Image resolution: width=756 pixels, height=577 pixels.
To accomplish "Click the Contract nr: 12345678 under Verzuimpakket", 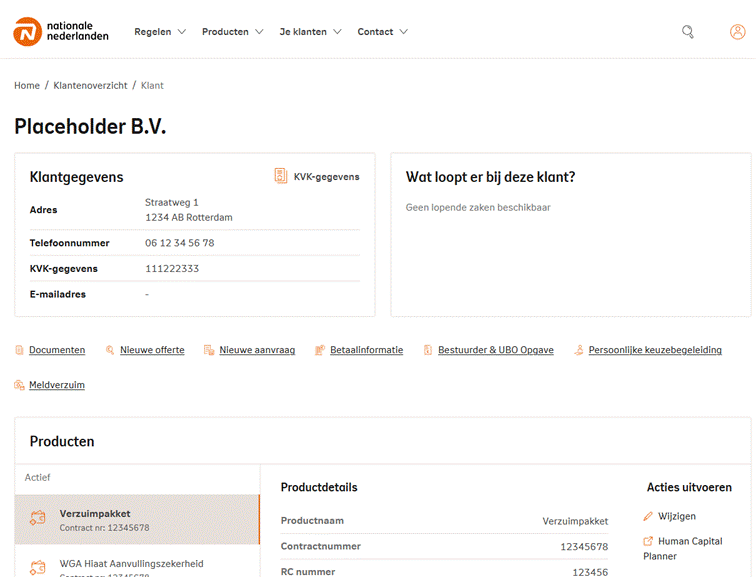I will tap(104, 528).
